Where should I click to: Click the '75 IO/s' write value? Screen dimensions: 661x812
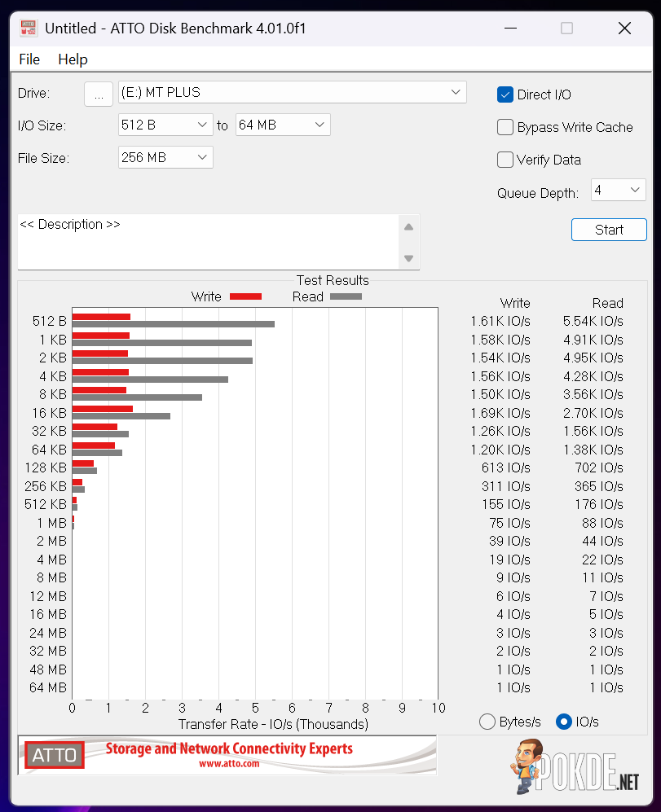(x=509, y=523)
